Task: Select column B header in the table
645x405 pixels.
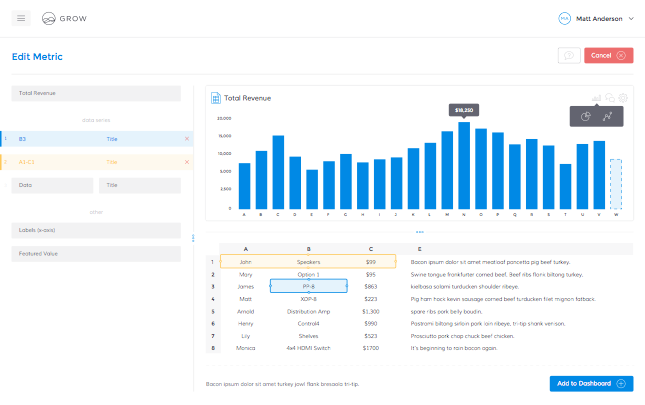Action: point(309,248)
